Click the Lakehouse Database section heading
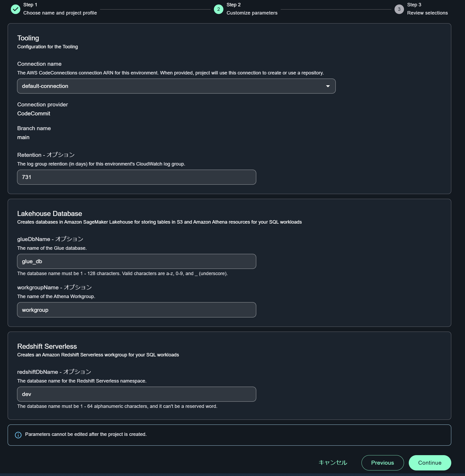The height and width of the screenshot is (476, 465). coord(50,214)
